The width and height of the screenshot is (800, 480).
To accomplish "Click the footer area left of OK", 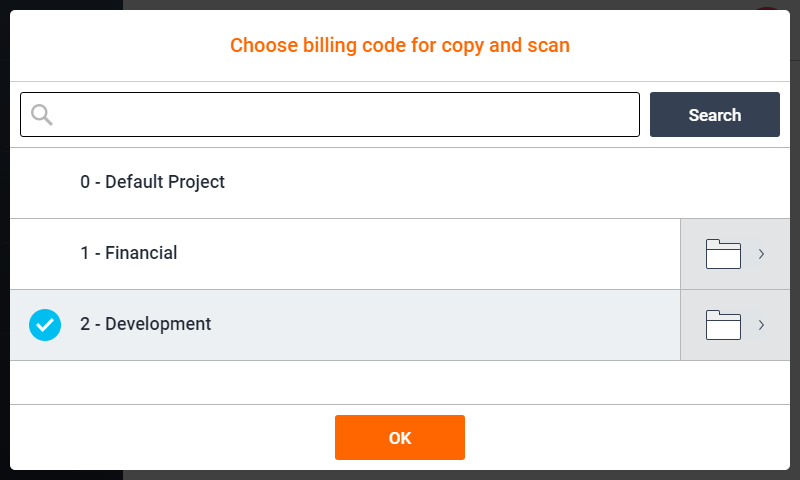I will pyautogui.click(x=170, y=437).
